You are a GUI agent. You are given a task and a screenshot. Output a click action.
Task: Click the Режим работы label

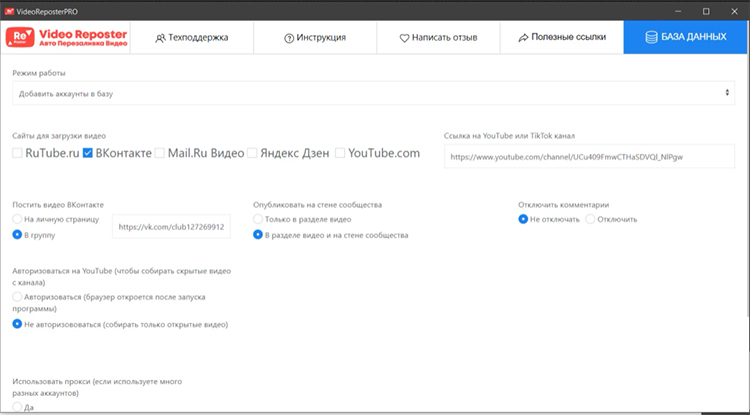tap(39, 73)
